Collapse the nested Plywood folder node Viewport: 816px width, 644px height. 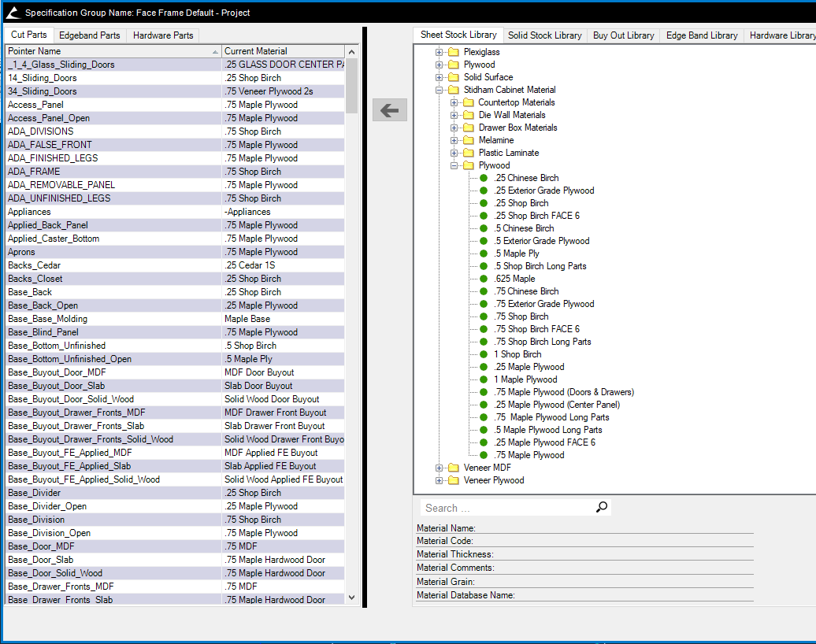[454, 165]
